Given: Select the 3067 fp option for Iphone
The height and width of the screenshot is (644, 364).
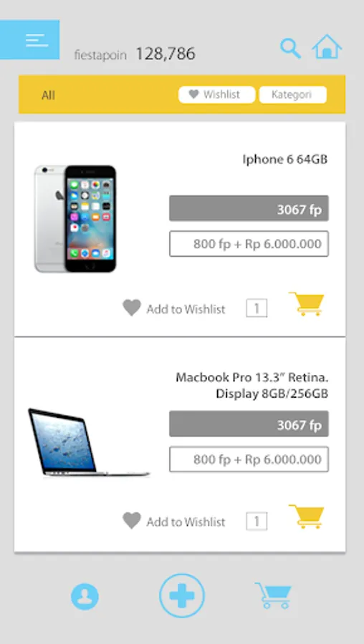Looking at the screenshot, I should click(249, 208).
